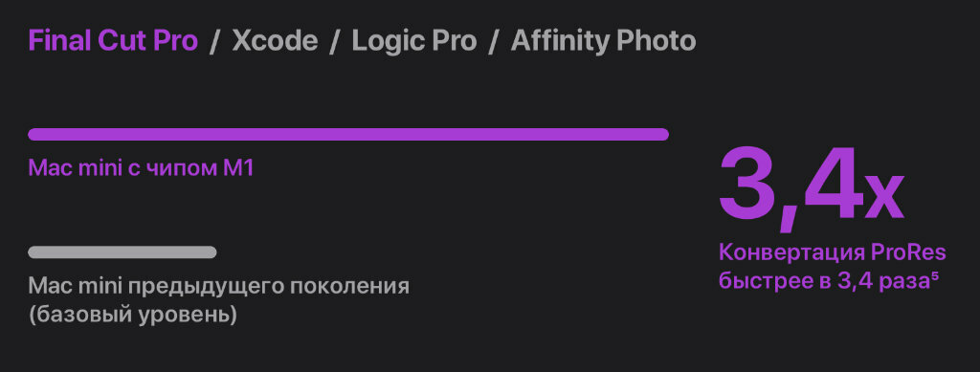Click the word "Photo" in Affinity Photo
Viewport: 980px width, 372px height.
[x=657, y=41]
